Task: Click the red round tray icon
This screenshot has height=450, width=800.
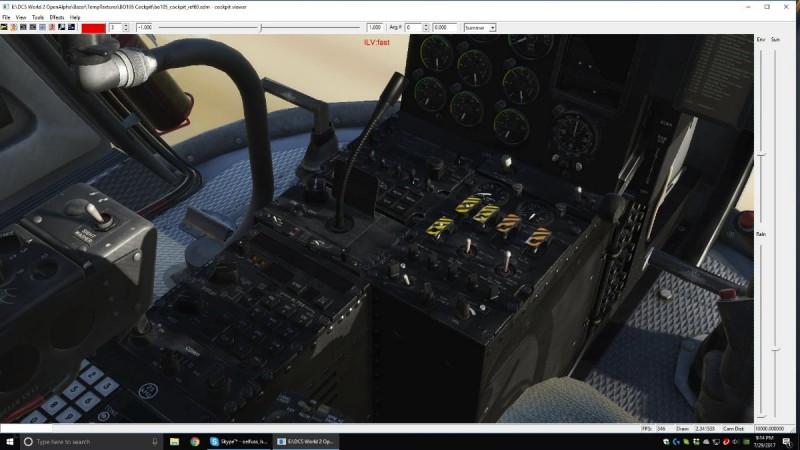Action: pyautogui.click(x=727, y=442)
